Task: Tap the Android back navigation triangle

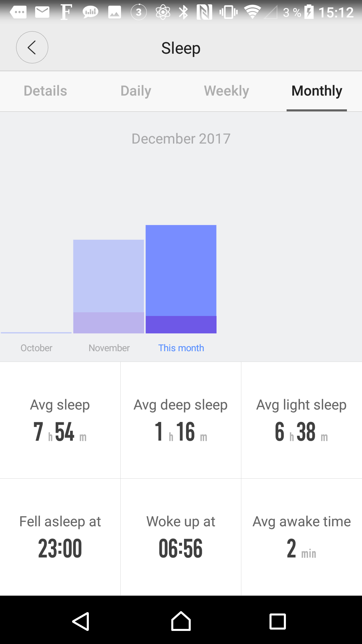Action: pos(81,621)
